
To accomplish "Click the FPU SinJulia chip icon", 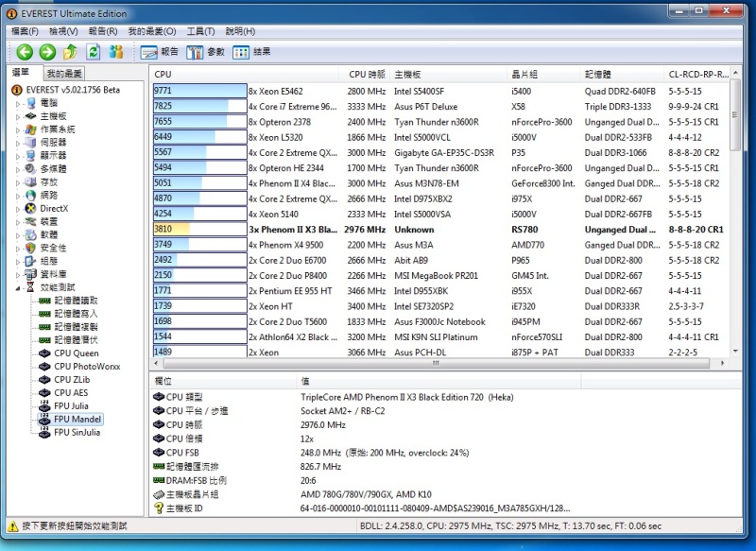I will point(44,433).
